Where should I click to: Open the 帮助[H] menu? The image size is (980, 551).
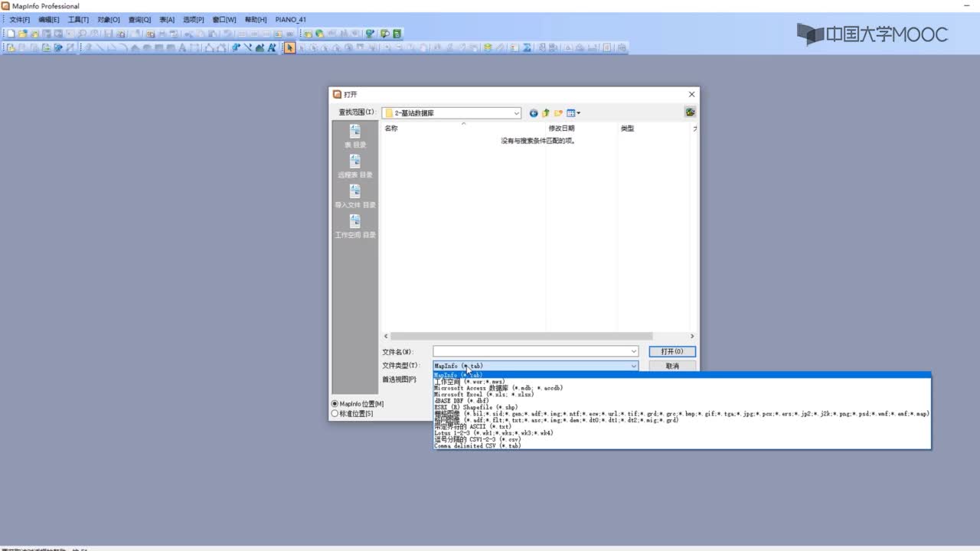click(x=256, y=19)
